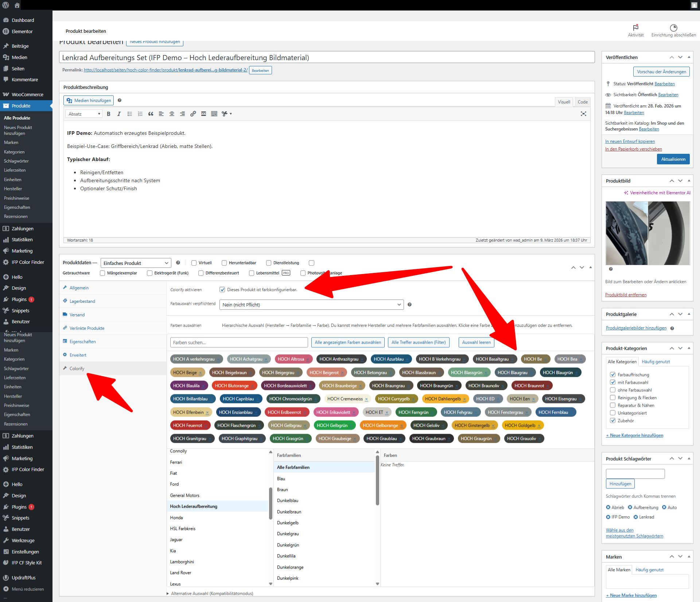Click the Bold formatting icon
This screenshot has height=602, width=700.
pos(108,114)
